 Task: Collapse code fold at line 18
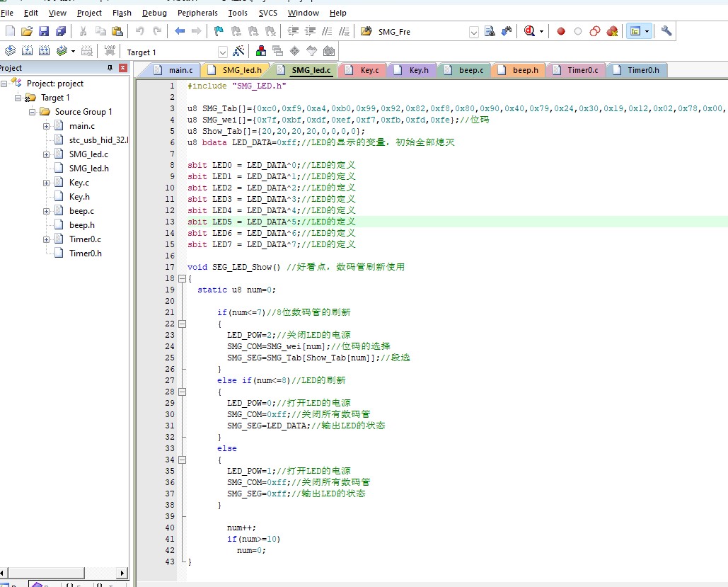coord(182,278)
